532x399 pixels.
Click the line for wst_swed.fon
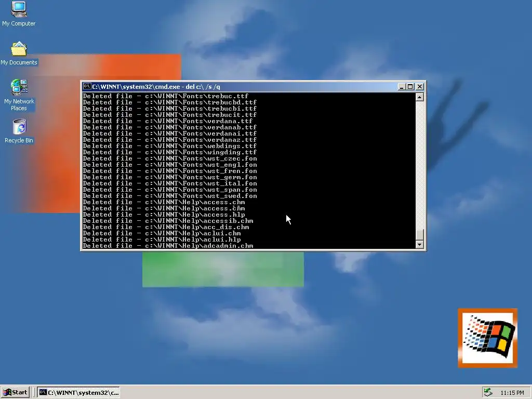coord(170,196)
